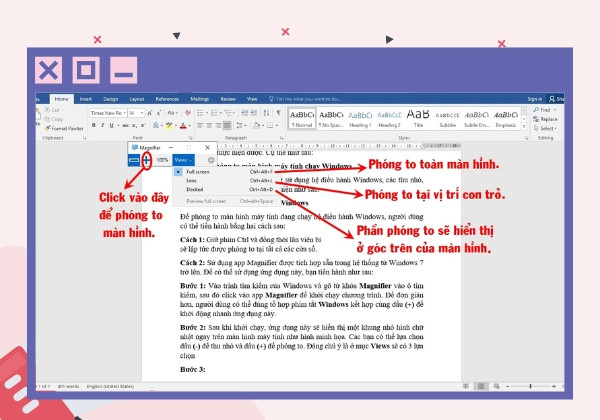This screenshot has height=420, width=600.
Task: Switch to the Insert tab
Action: click(86, 99)
